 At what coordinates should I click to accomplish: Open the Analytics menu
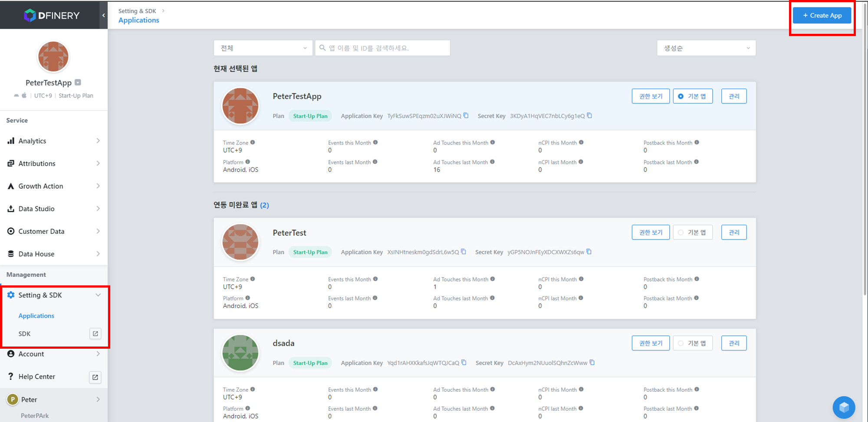(54, 141)
